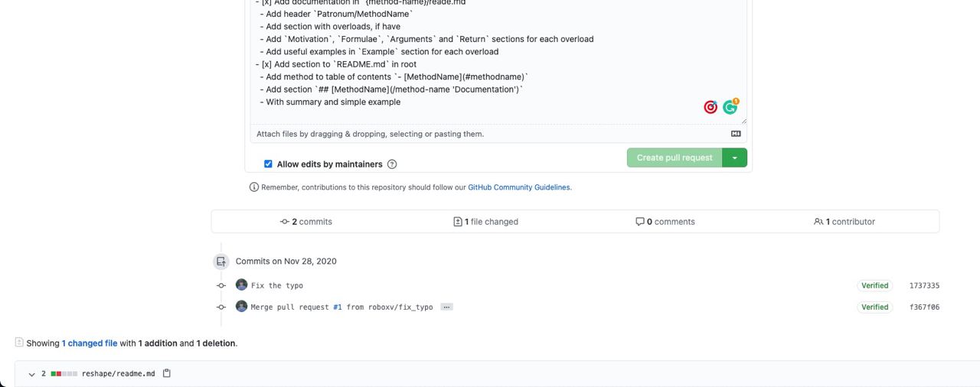The height and width of the screenshot is (387, 980).
Task: Click the red target extension icon
Action: 710,107
